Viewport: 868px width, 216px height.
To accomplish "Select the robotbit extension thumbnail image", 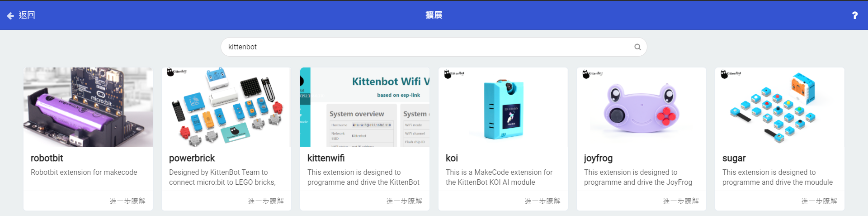I will point(88,107).
